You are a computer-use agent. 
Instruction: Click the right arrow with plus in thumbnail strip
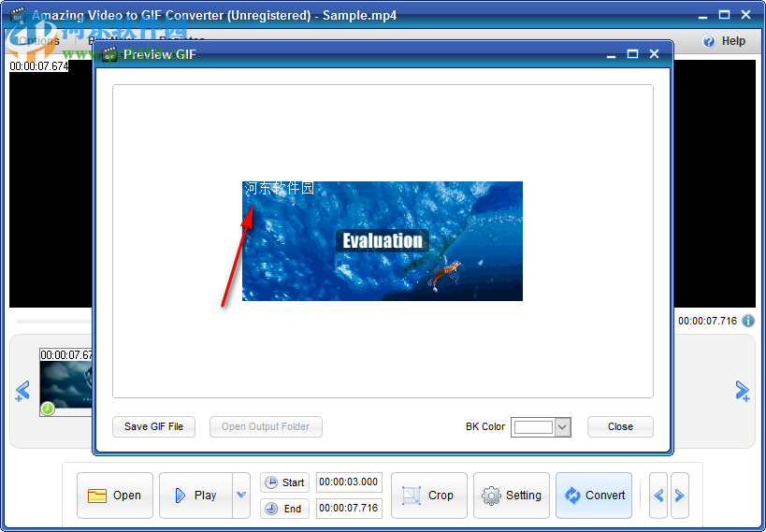743,391
